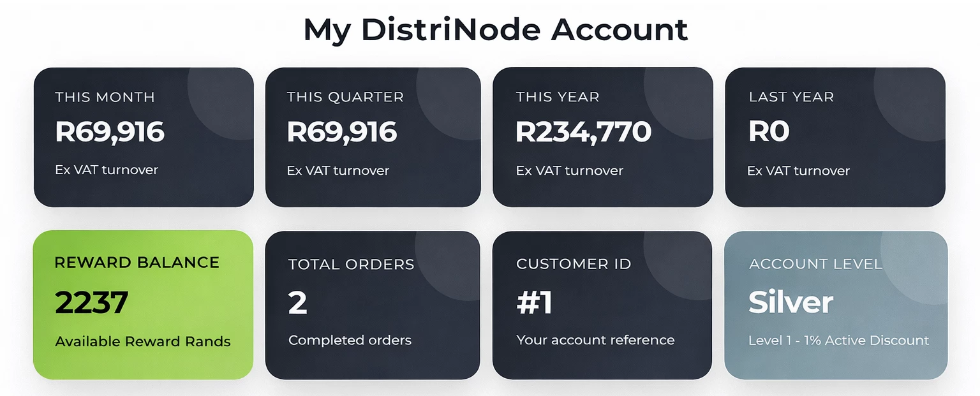Click the Ex VAT turnover text under Last Year
This screenshot has height=396, width=980.
tap(799, 171)
